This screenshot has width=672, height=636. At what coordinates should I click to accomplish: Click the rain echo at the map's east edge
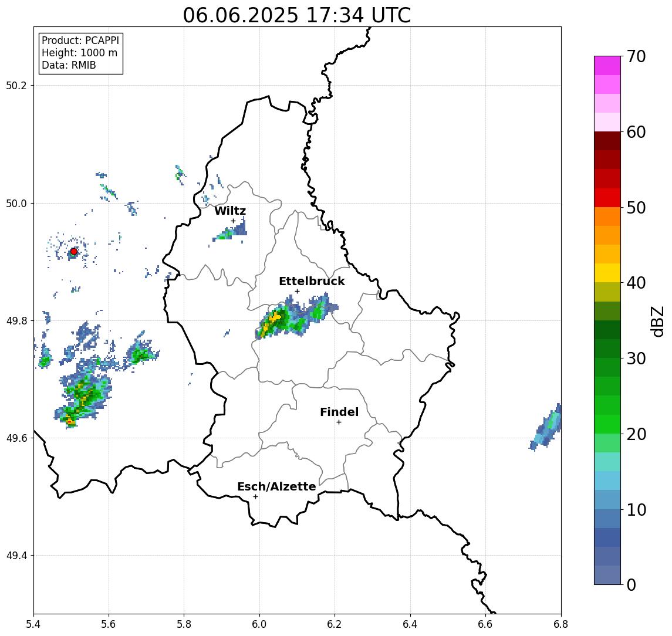[546, 427]
